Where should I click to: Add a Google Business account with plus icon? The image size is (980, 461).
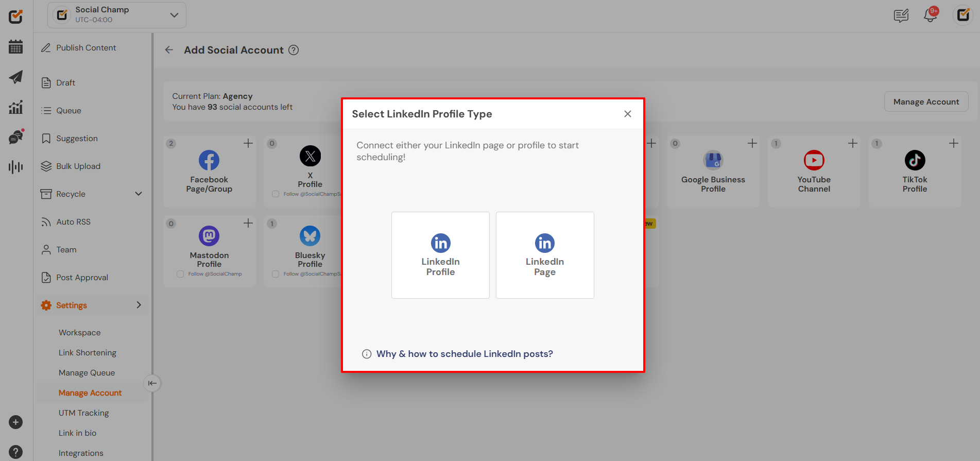point(752,143)
